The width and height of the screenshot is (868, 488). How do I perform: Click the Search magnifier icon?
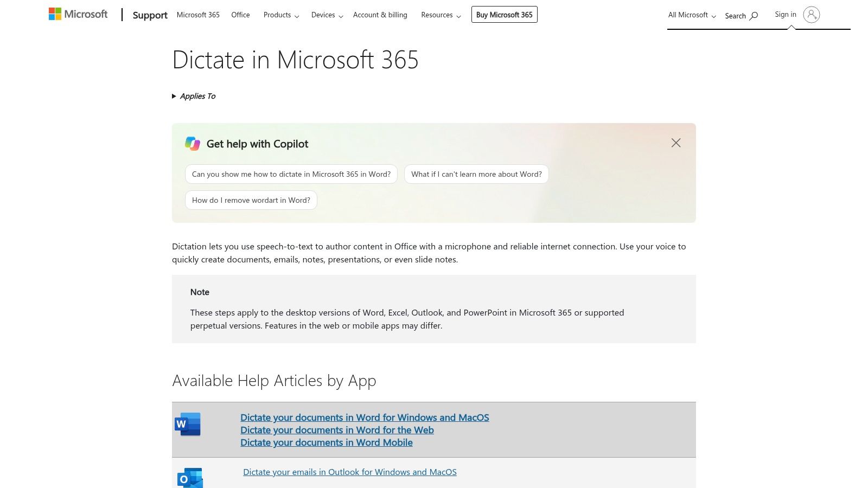point(754,16)
